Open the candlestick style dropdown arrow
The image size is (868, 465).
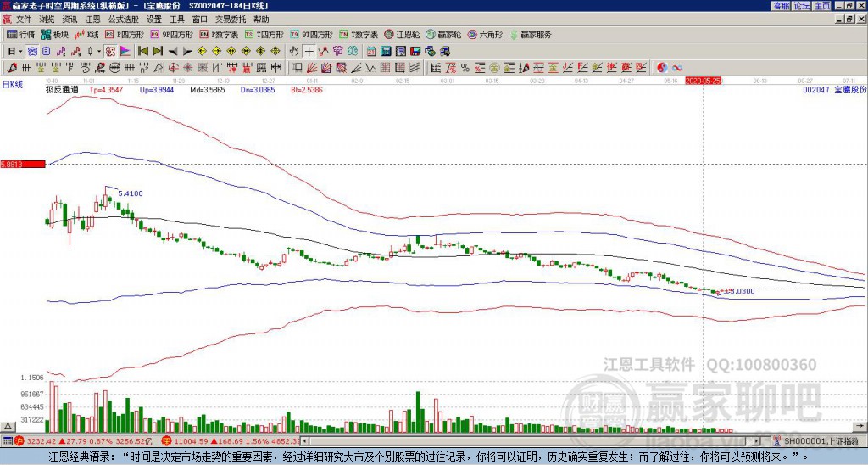coord(99,51)
